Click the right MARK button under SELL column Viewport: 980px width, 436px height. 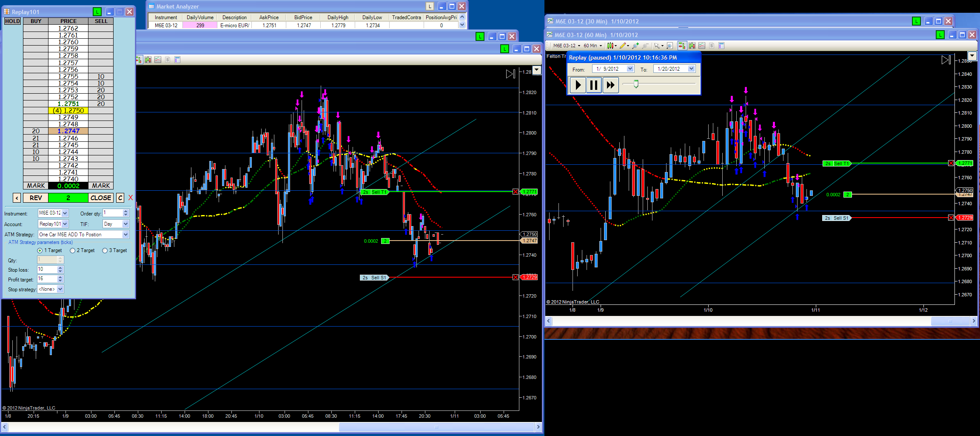click(x=101, y=186)
